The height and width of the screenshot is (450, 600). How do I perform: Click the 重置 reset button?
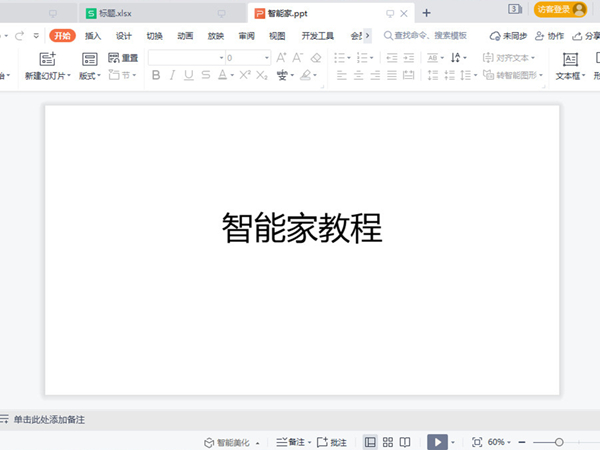point(123,58)
